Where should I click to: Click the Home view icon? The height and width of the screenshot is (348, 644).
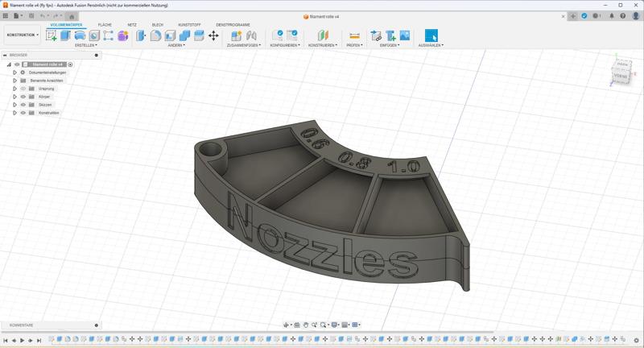(x=72, y=16)
